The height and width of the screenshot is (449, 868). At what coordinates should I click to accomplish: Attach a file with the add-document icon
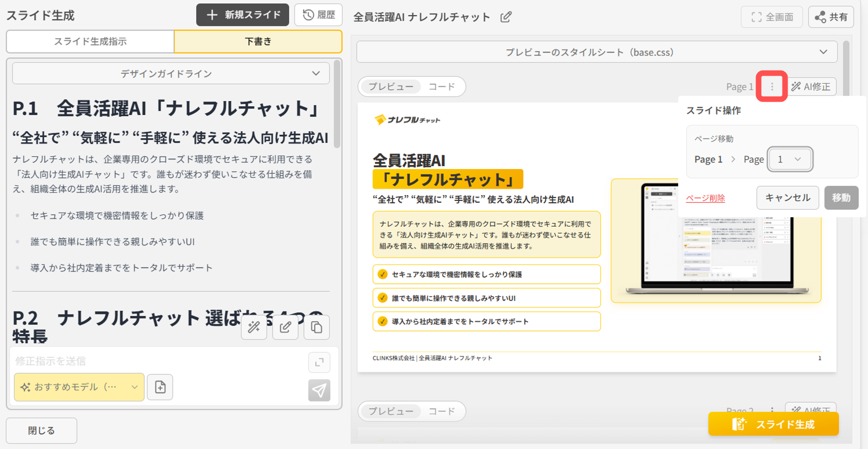(x=160, y=387)
